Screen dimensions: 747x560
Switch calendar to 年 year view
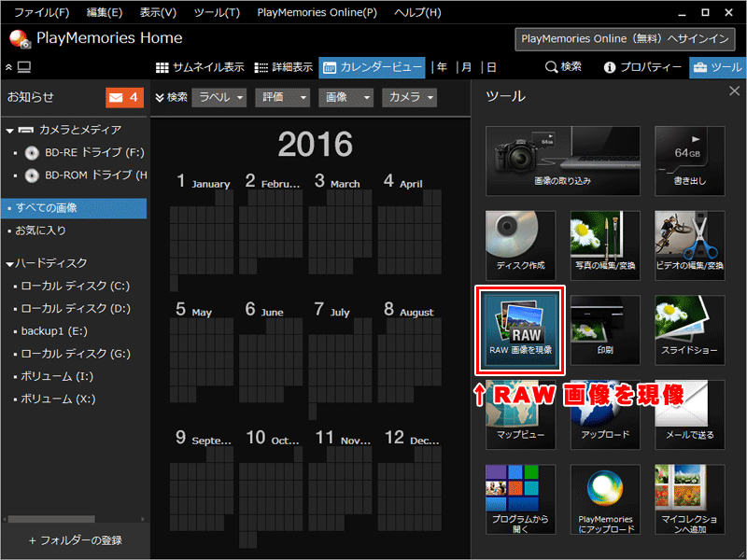[x=442, y=67]
